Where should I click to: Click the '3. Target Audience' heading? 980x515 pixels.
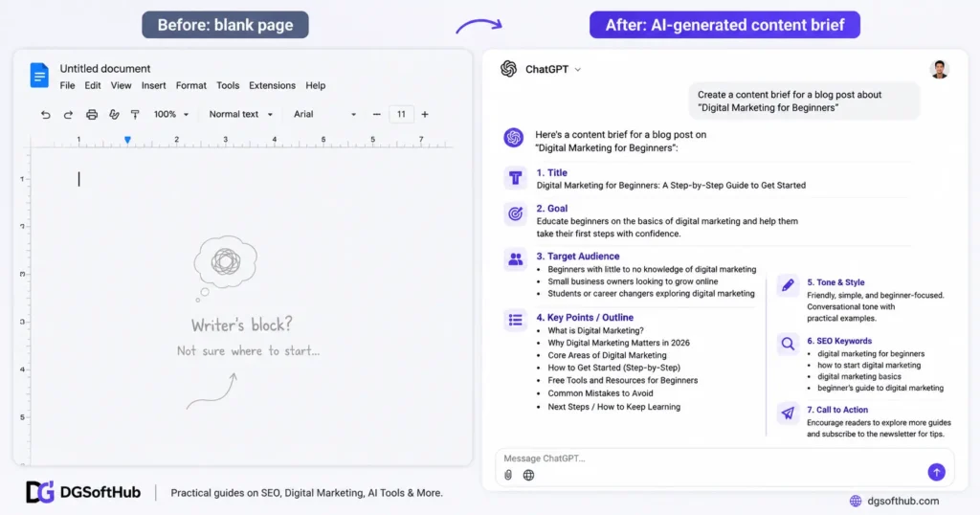click(578, 257)
